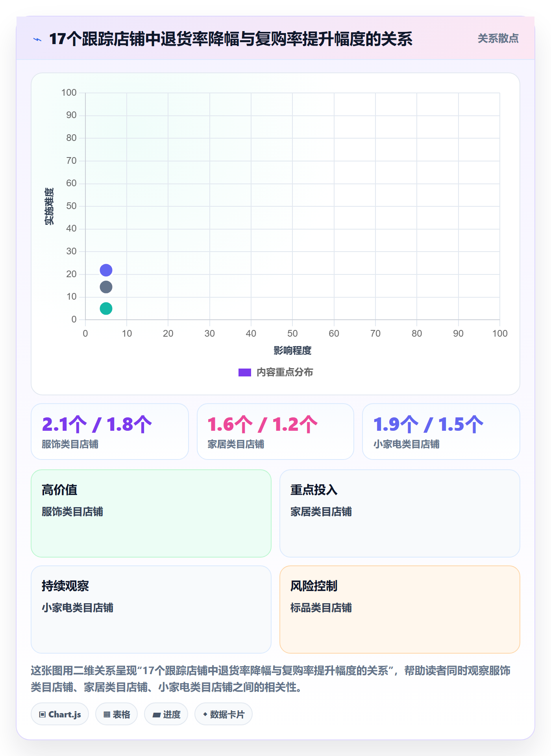The height and width of the screenshot is (756, 551).
Task: Click the 内容重点分布 legend label
Action: (285, 372)
